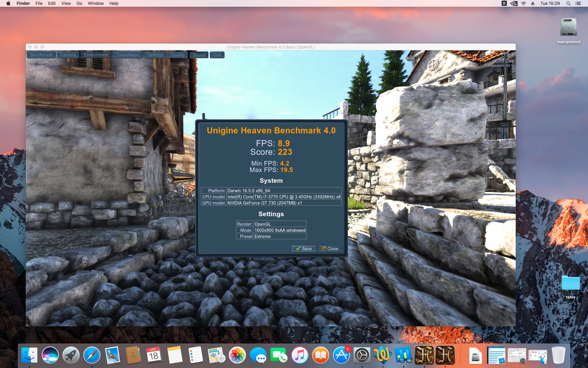The width and height of the screenshot is (588, 368).
Task: Open Spotlight search in menu bar
Action: pos(568,3)
